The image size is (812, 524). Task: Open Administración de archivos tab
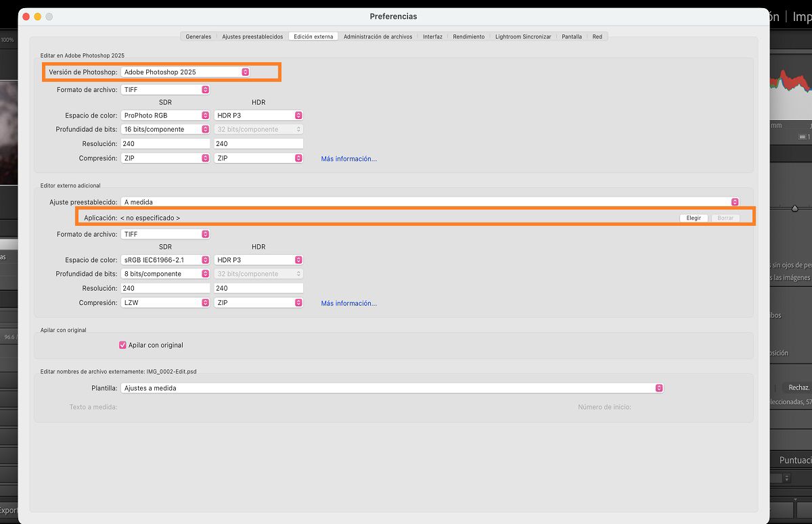click(378, 37)
